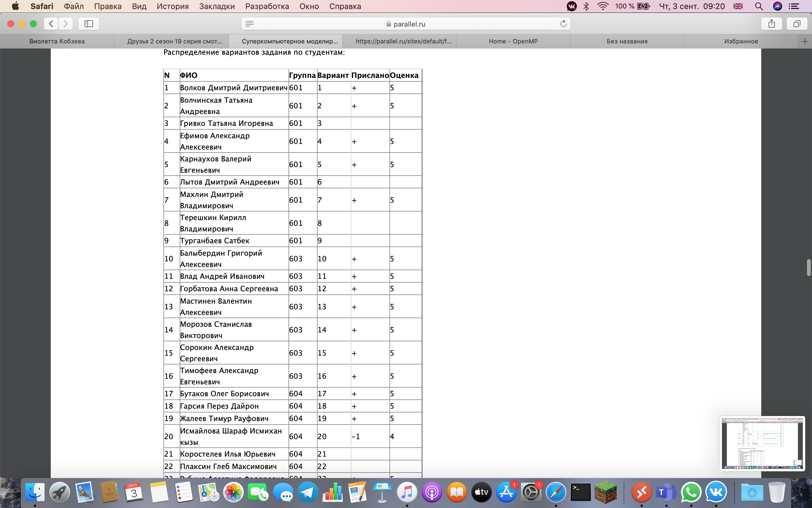The image size is (812, 508).
Task: Switch to Виолетта Кобзева tab
Action: click(x=57, y=41)
